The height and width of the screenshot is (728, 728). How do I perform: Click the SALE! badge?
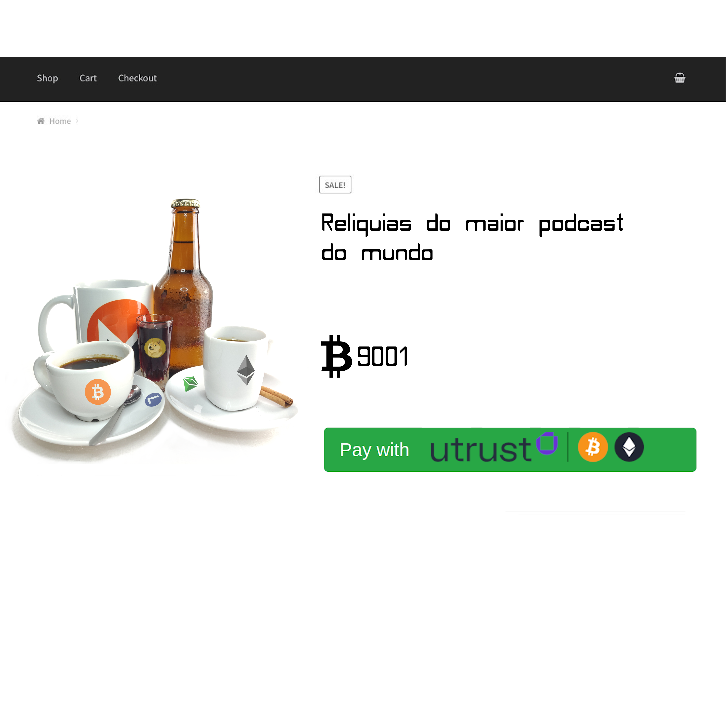click(335, 185)
